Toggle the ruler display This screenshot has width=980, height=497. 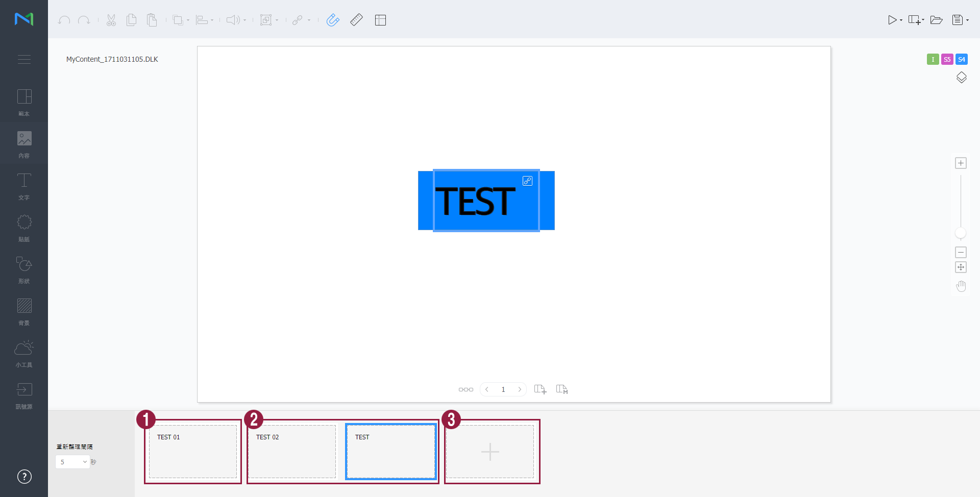(356, 20)
